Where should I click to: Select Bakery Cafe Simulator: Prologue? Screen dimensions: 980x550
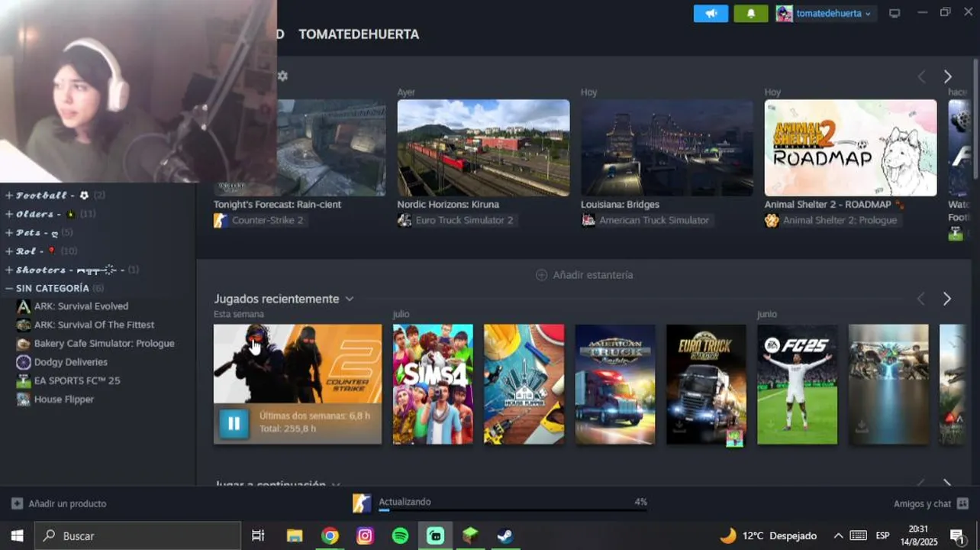104,344
